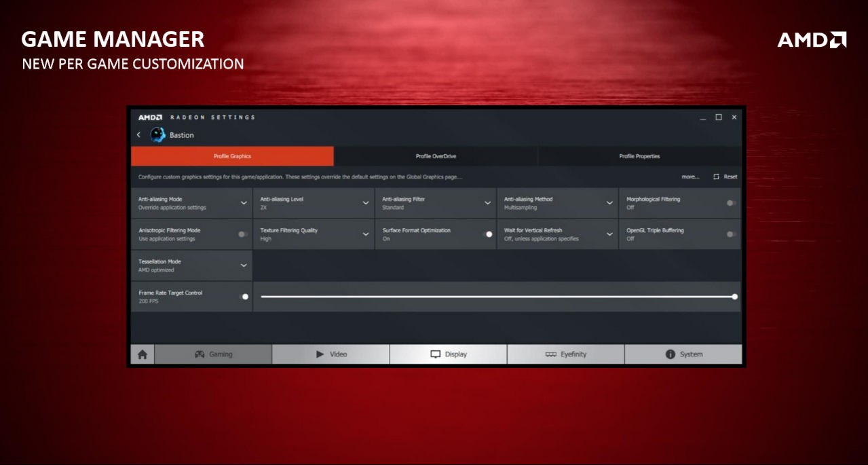Viewport: 868px width, 465px height.
Task: Enable OpenGL Triple Buffering switch
Action: 731,234
